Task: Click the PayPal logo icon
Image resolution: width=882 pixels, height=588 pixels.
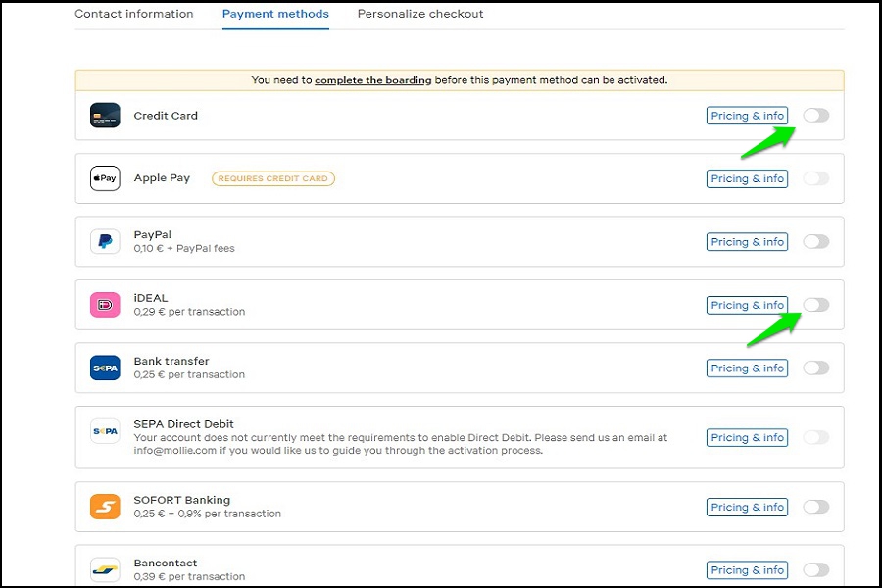Action: [x=105, y=241]
